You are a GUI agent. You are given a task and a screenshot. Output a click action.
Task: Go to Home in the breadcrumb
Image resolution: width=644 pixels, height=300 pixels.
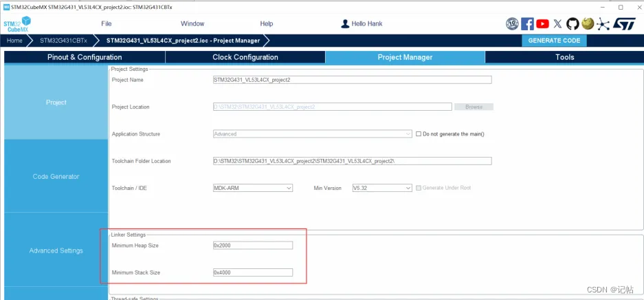pos(15,41)
